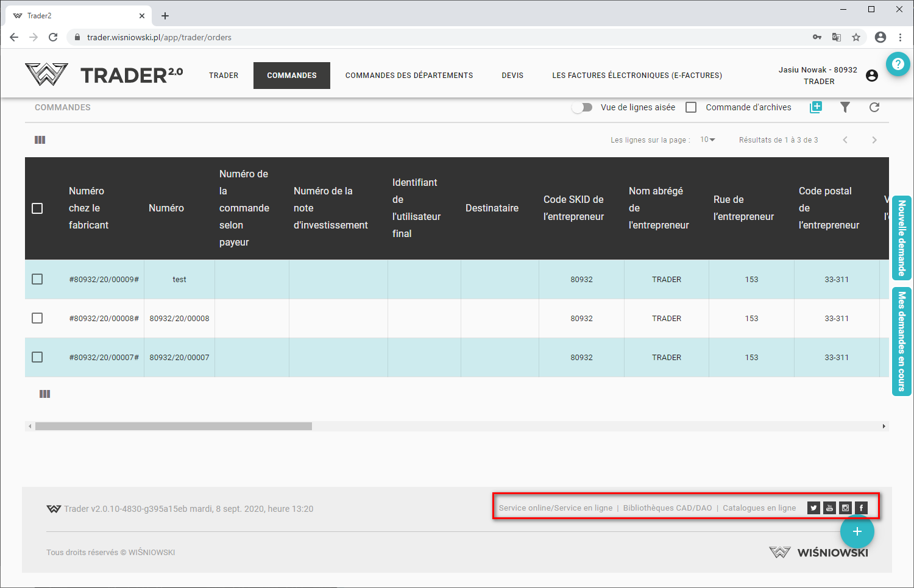Tick the select-all checkbox in the table header

37,208
